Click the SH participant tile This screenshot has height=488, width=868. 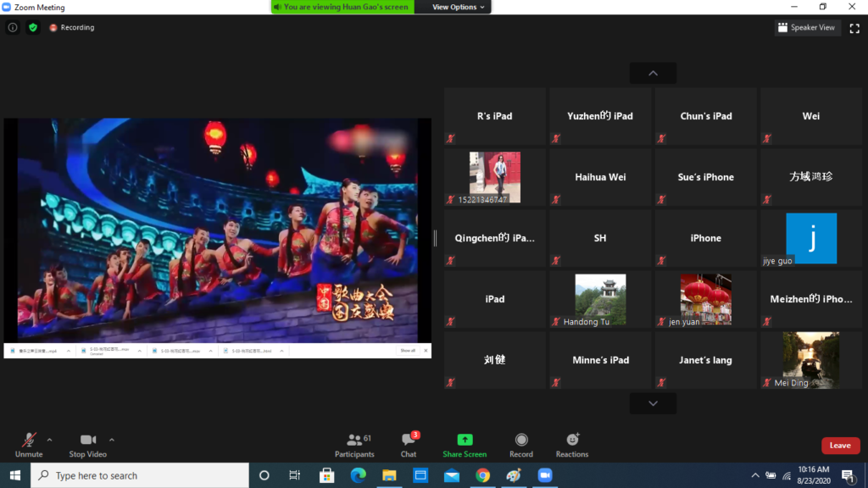point(600,238)
